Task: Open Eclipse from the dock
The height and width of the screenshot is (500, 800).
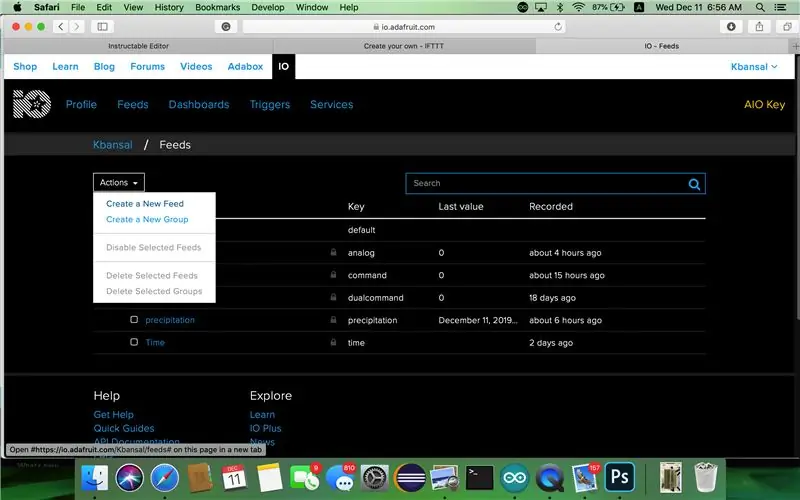Action: tap(410, 478)
